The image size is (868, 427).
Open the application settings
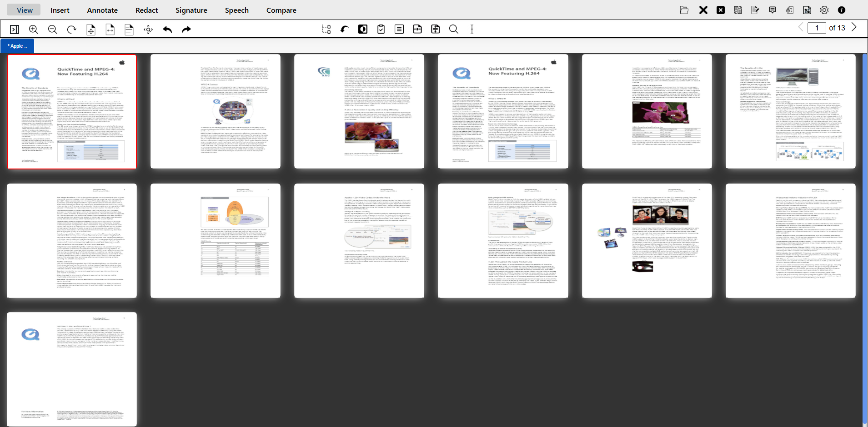pyautogui.click(x=824, y=10)
